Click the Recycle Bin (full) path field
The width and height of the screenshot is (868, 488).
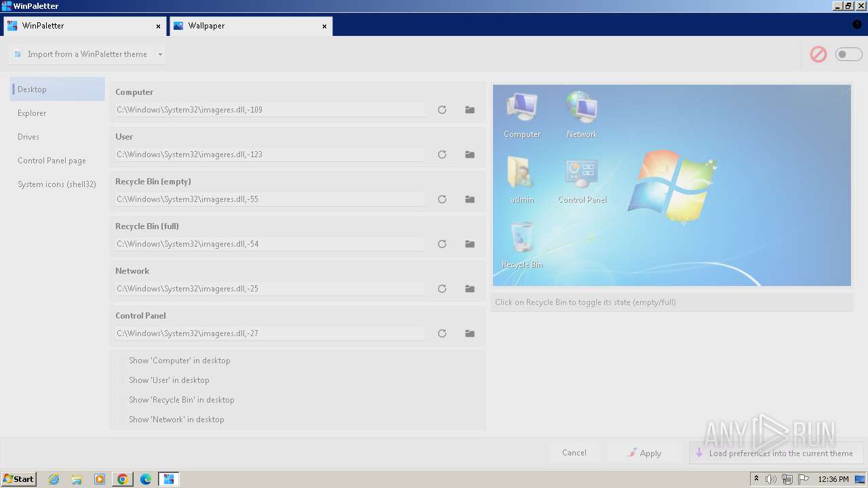coord(270,244)
